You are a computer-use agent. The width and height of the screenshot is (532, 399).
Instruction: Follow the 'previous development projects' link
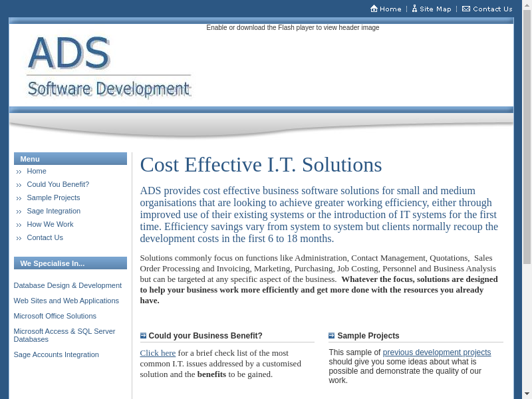(x=436, y=352)
